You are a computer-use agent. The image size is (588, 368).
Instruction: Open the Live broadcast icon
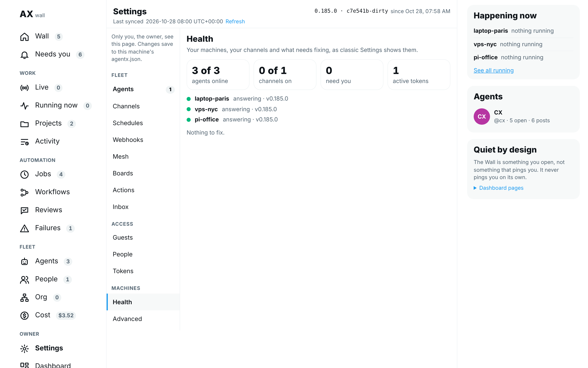(24, 88)
